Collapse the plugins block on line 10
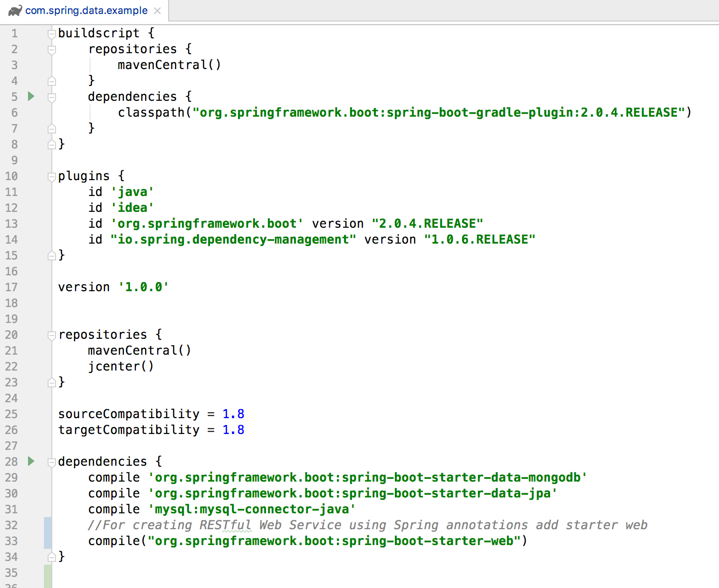Viewport: 719px width, 588px height. tap(52, 176)
